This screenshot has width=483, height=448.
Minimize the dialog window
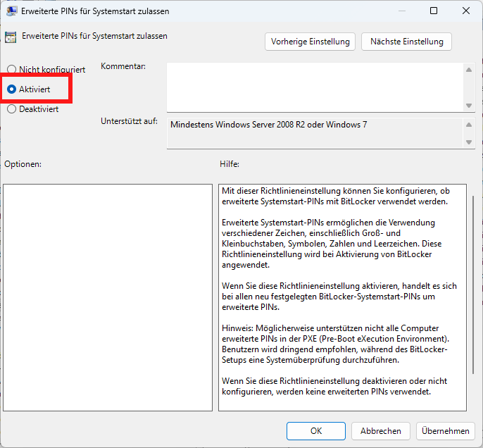(x=401, y=11)
